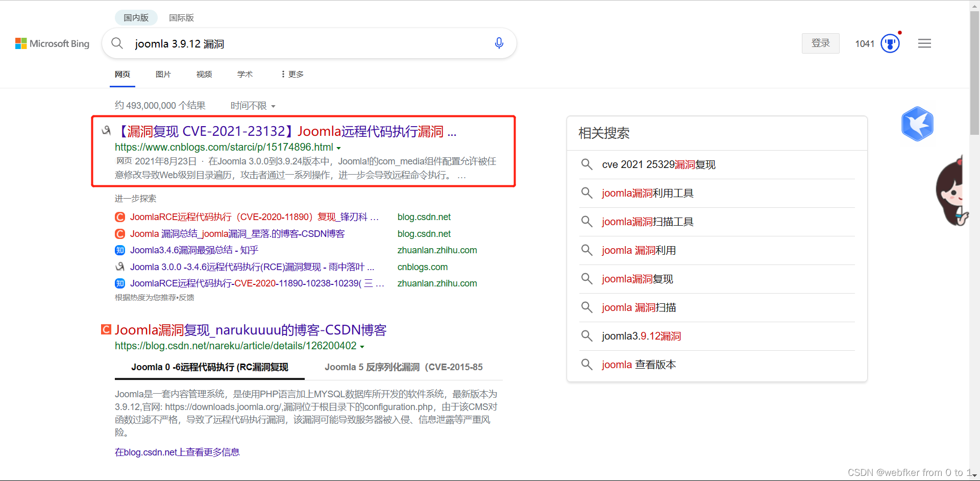Click magnifier icon next to joomla漏洞扫描工具
The width and height of the screenshot is (980, 481).
point(587,222)
